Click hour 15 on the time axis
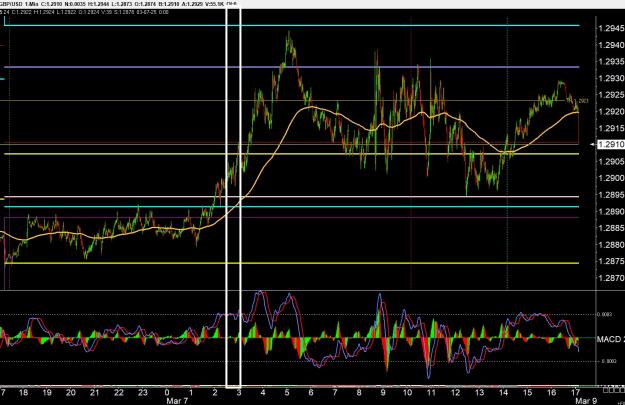This screenshot has width=625, height=405. click(x=527, y=392)
